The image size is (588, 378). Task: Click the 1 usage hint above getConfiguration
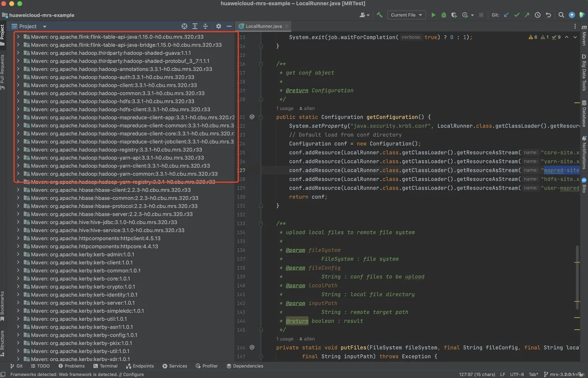pos(285,108)
